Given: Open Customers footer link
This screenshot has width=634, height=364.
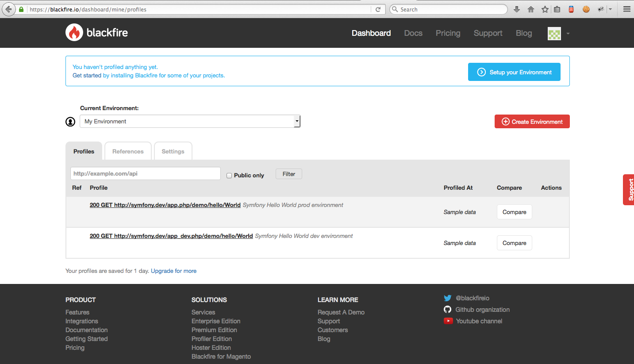Looking at the screenshot, I should (x=333, y=330).
